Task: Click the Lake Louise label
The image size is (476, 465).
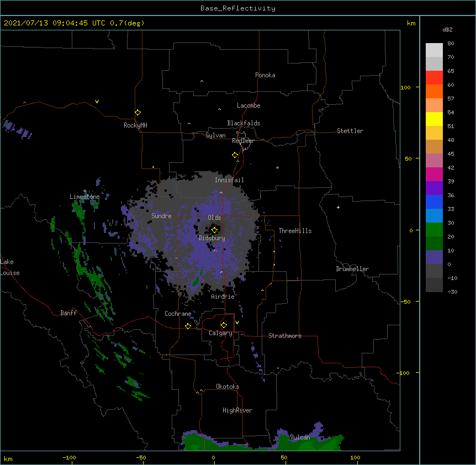Action: click(10, 267)
